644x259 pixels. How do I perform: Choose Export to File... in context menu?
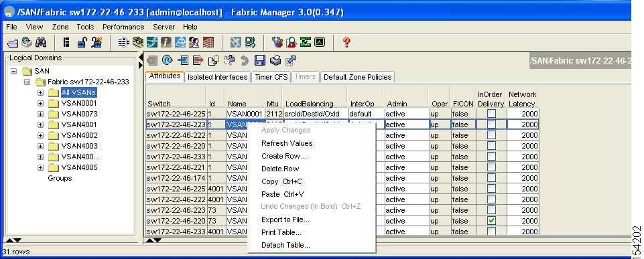(285, 220)
